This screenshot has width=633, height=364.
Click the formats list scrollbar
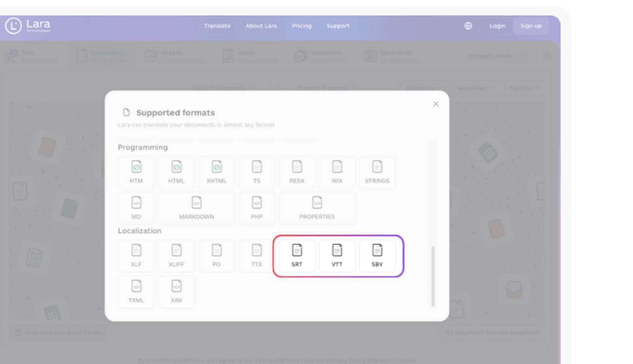(433, 276)
